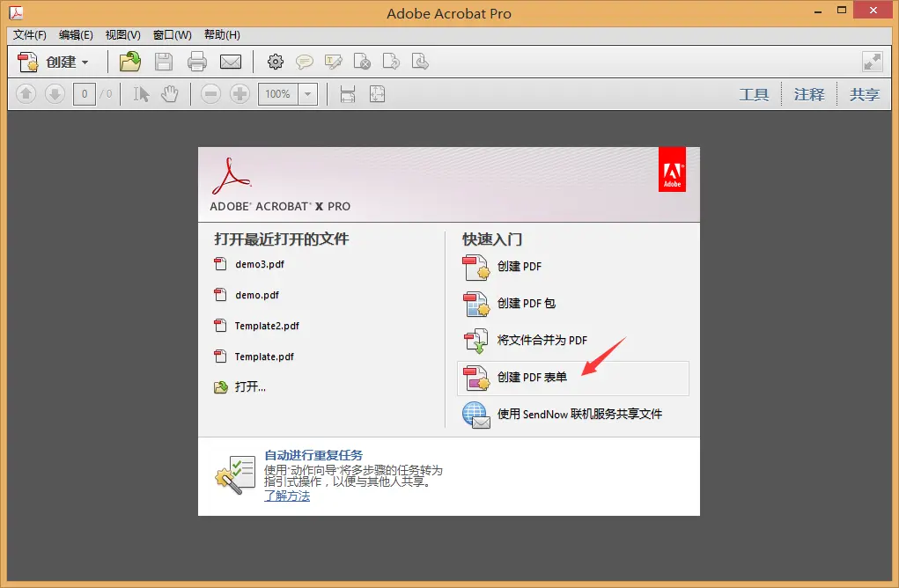Click the zoom out minus button

point(210,93)
